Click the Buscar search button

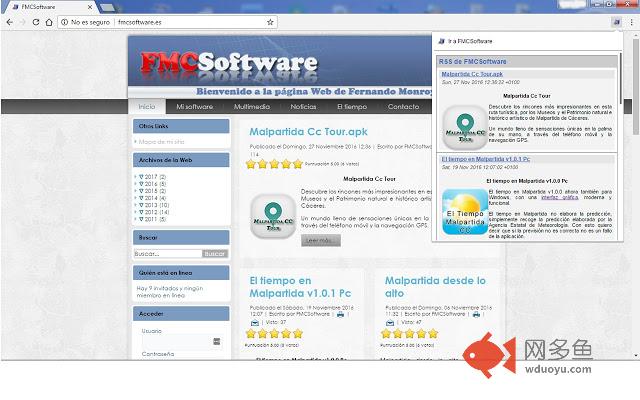point(215,253)
